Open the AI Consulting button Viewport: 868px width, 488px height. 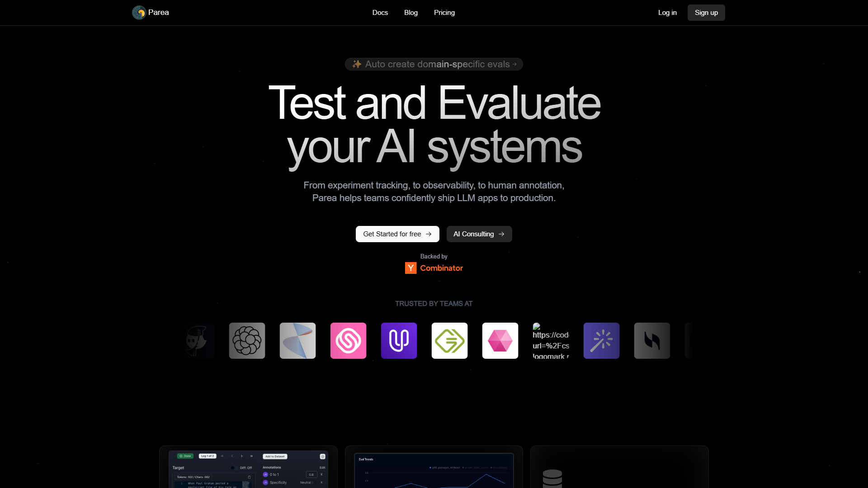pos(479,234)
